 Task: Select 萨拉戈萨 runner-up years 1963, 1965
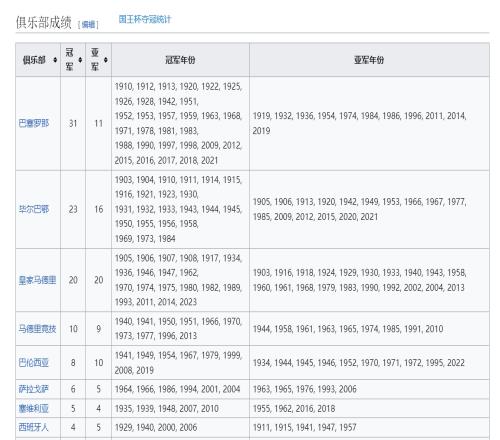coord(305,389)
